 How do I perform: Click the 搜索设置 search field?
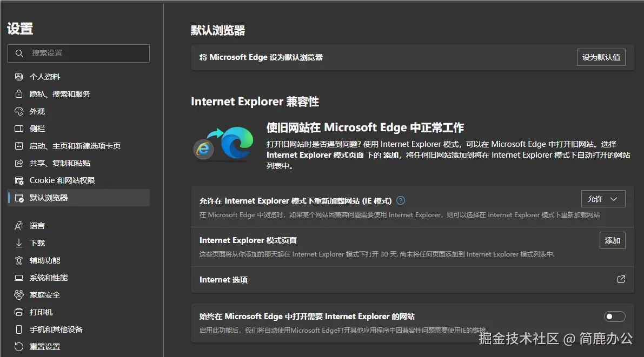(x=78, y=53)
